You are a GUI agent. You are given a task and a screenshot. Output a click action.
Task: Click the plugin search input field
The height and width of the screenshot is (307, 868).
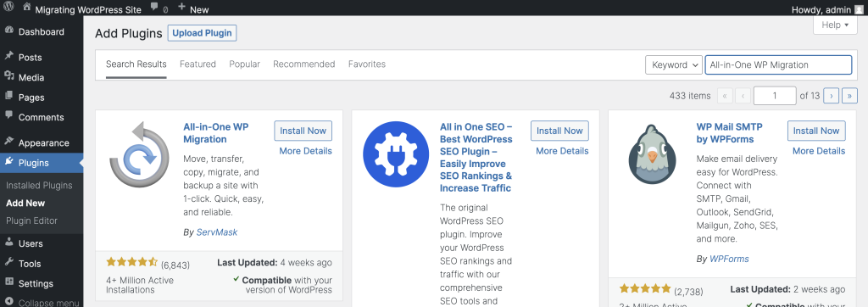(x=778, y=64)
